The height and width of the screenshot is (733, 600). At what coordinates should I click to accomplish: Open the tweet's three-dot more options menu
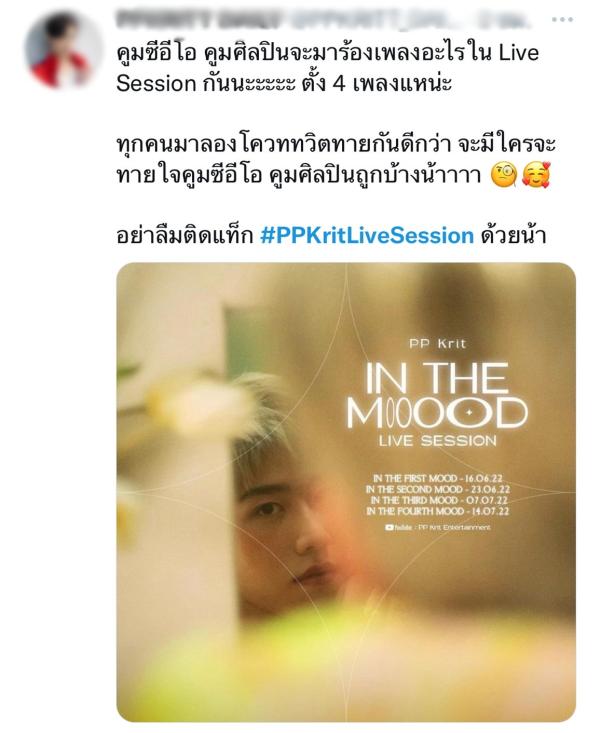(562, 20)
